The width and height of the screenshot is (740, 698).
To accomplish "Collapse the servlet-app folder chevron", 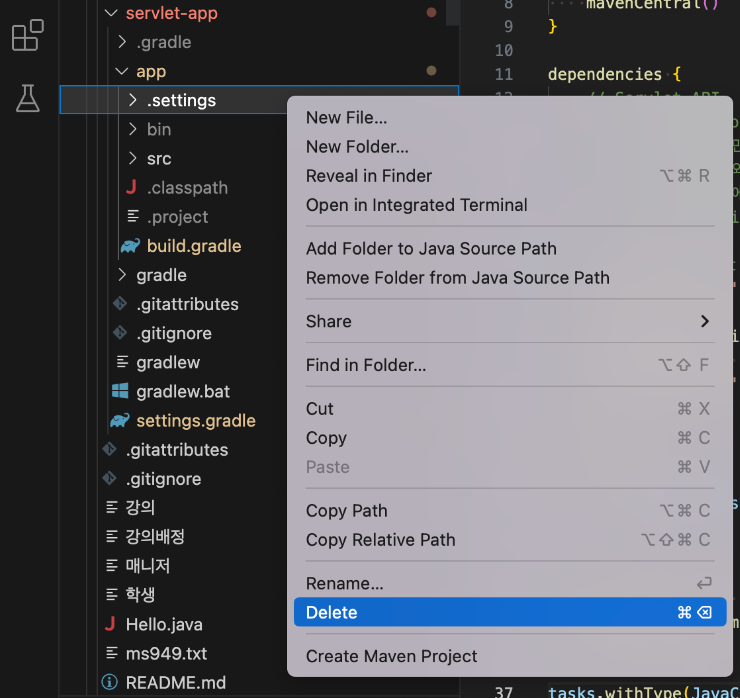I will coord(111,13).
